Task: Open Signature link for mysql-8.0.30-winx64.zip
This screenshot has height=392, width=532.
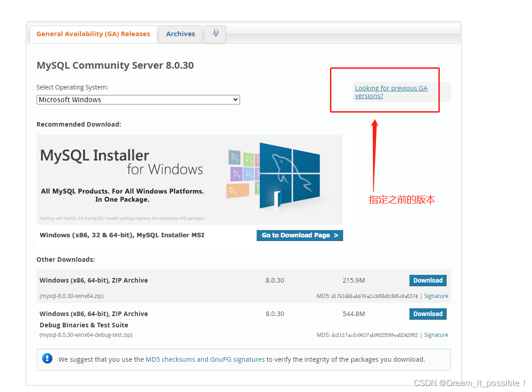Action: point(436,296)
